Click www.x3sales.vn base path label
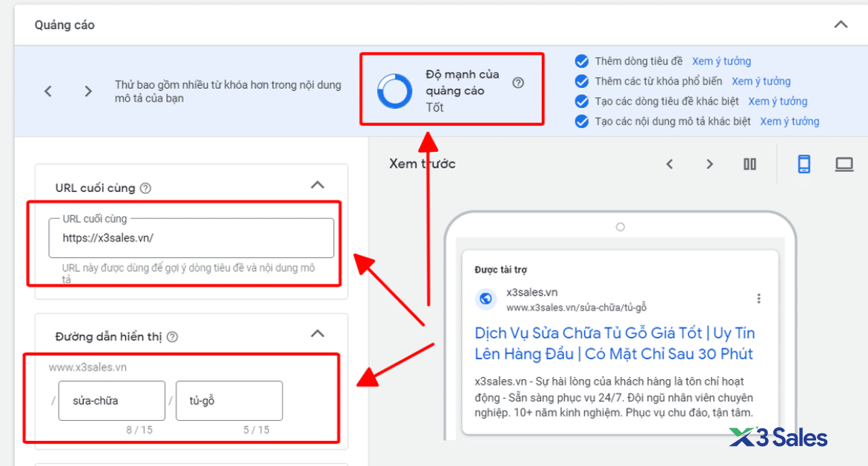This screenshot has height=466, width=868. 87,367
